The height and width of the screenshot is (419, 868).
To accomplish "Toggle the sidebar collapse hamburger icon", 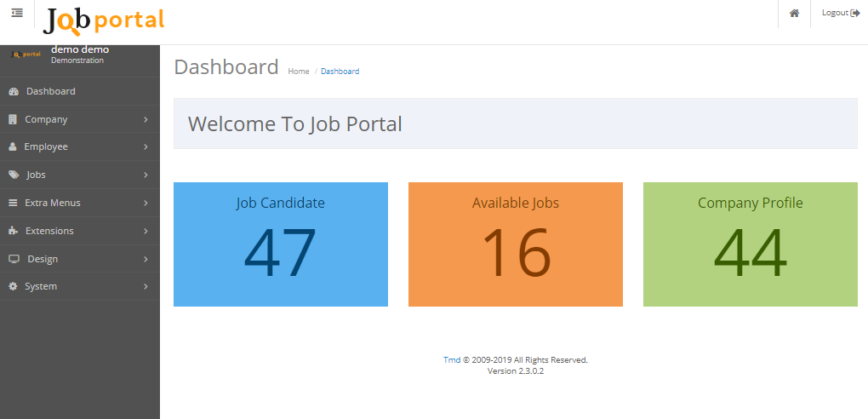I will pyautogui.click(x=17, y=13).
